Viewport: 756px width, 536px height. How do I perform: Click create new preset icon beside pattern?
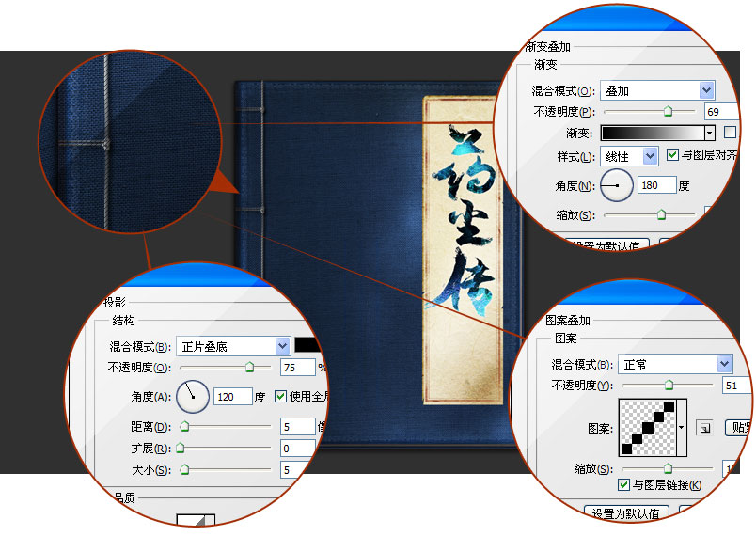pyautogui.click(x=704, y=428)
